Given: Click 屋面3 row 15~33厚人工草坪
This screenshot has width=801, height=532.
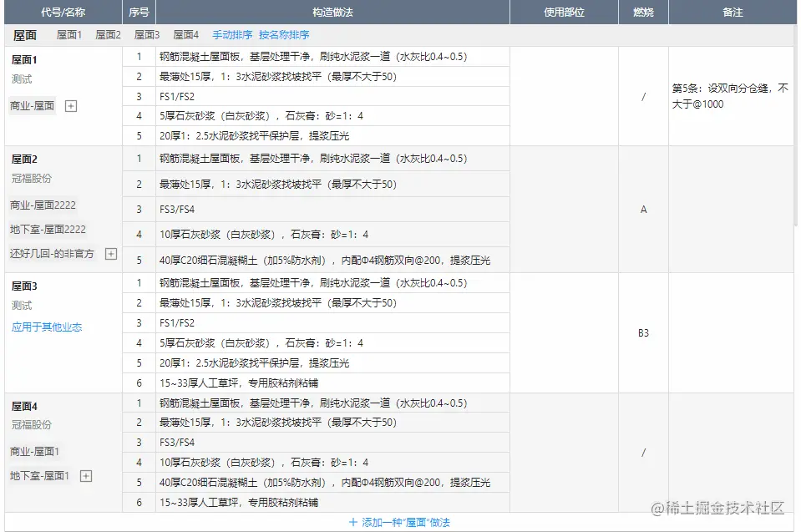Looking at the screenshot, I should click(x=332, y=383).
